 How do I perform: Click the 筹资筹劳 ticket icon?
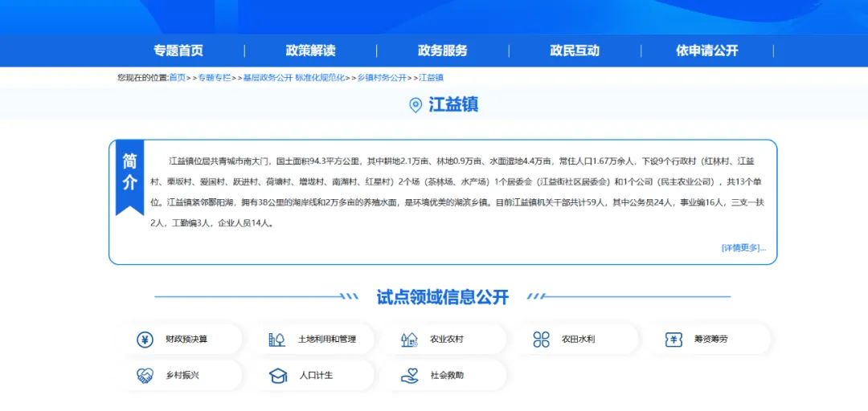click(674, 340)
